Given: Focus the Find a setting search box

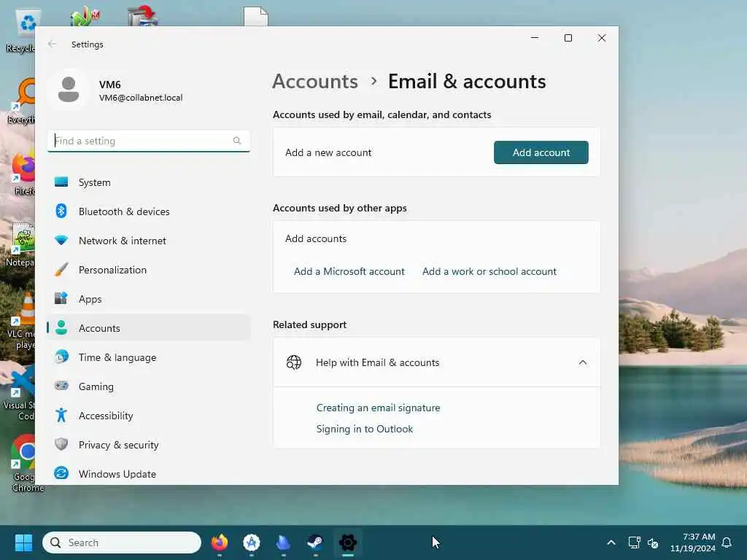Looking at the screenshot, I should [x=149, y=141].
